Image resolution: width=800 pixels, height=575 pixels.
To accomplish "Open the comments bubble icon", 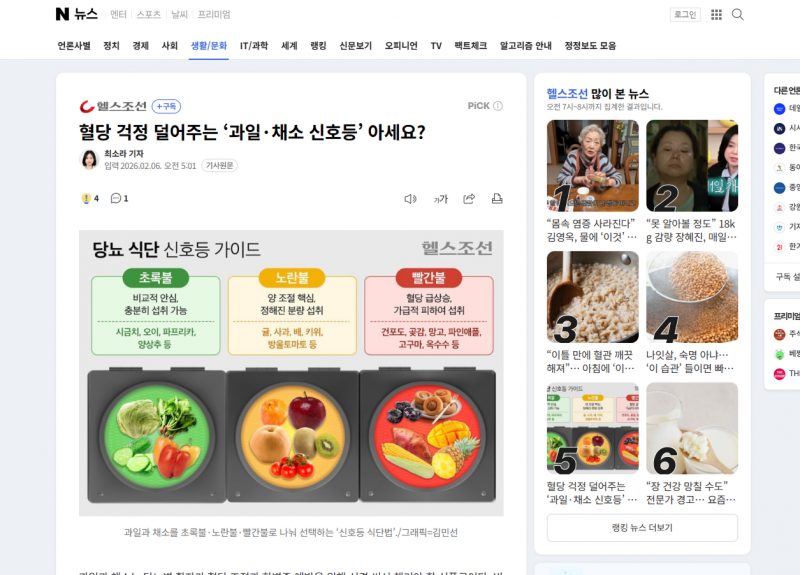I will [116, 198].
